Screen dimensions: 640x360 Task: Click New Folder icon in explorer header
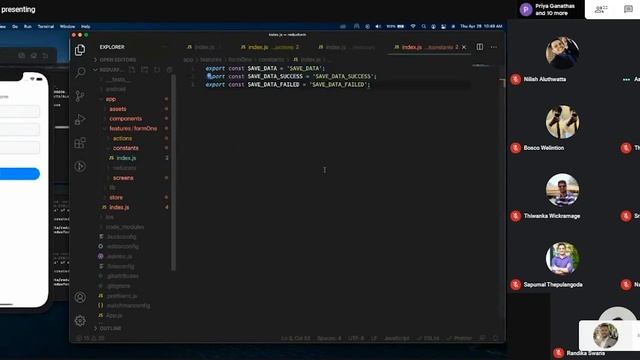click(144, 70)
